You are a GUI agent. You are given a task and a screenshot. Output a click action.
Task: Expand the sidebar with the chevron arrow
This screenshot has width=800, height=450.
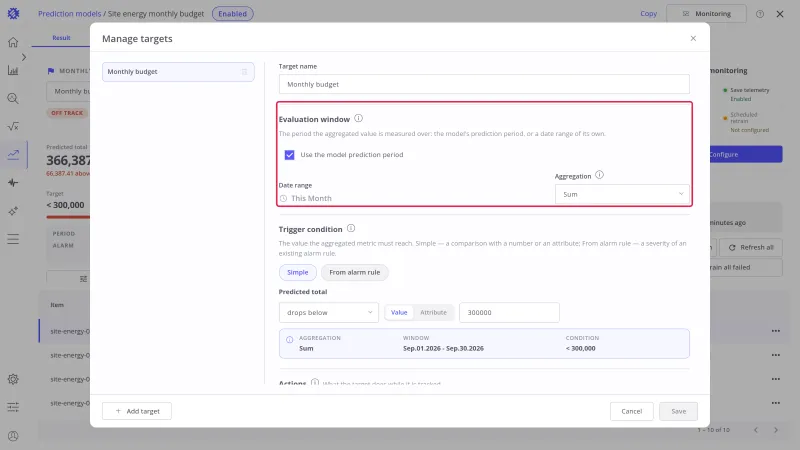point(23,57)
